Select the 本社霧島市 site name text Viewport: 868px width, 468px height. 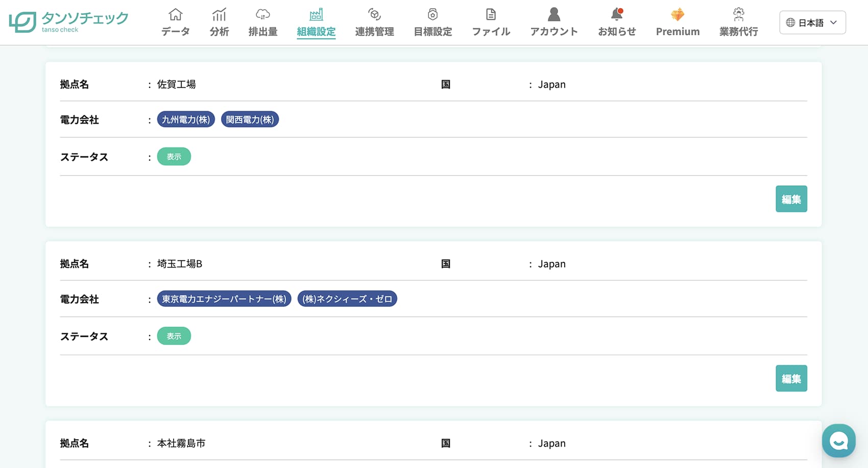coord(181,443)
